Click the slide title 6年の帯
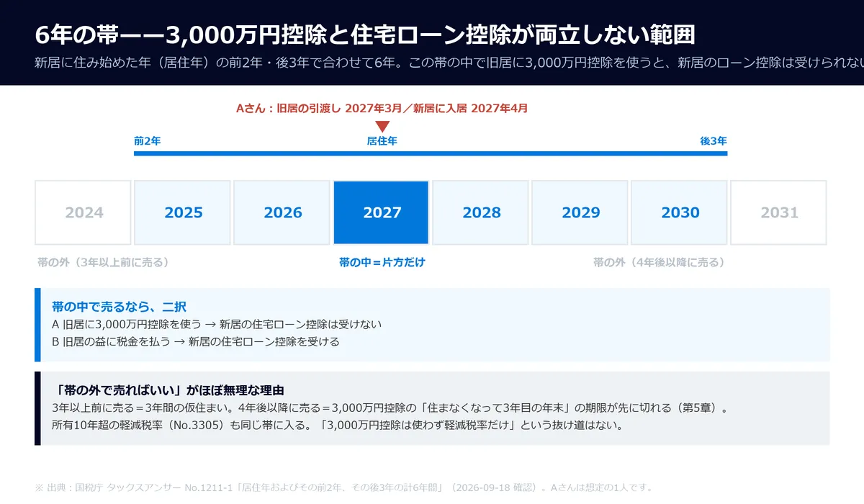The image size is (864, 504). pyautogui.click(x=365, y=35)
